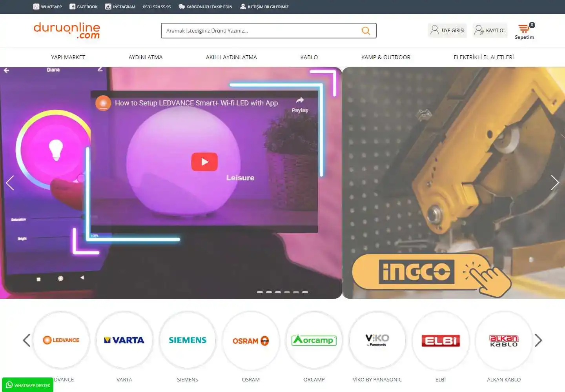Click the orange search magnifier icon
This screenshot has width=565, height=392.
[366, 31]
